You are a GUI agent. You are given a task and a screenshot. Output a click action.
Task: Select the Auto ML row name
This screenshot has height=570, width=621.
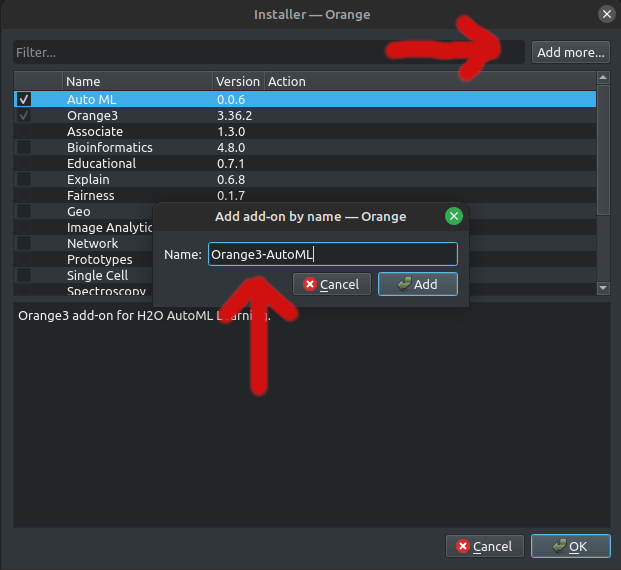coord(91,99)
